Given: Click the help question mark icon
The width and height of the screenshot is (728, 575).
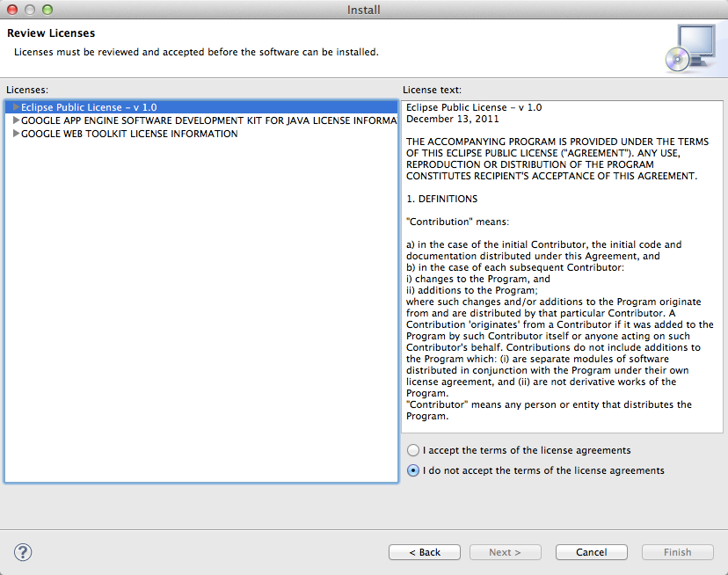Looking at the screenshot, I should [x=24, y=552].
